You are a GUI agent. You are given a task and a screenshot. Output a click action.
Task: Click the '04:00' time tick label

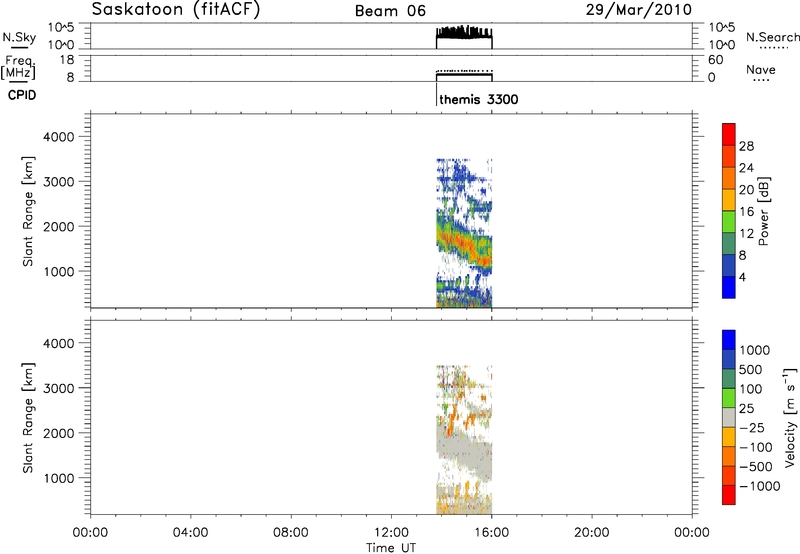[x=190, y=533]
